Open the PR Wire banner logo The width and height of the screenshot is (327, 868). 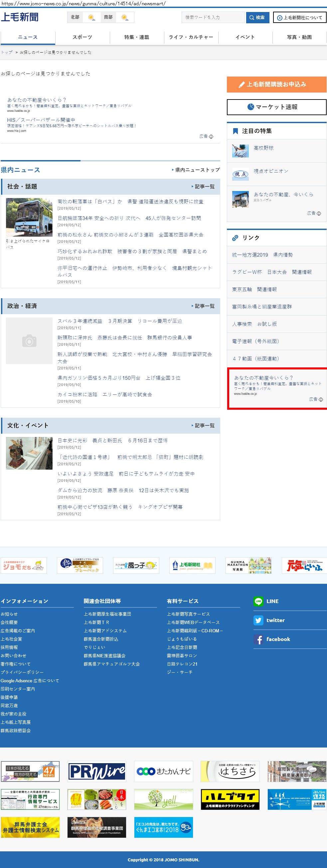tap(97, 771)
